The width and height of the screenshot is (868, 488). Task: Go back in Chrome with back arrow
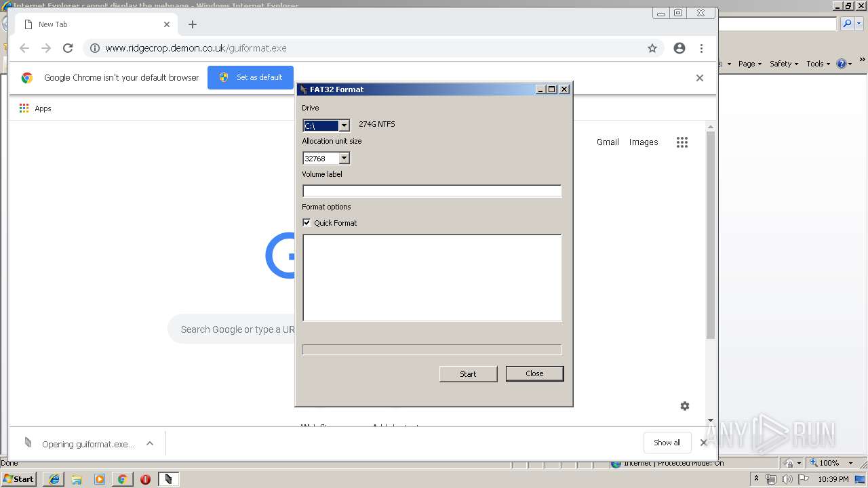pyautogui.click(x=24, y=48)
